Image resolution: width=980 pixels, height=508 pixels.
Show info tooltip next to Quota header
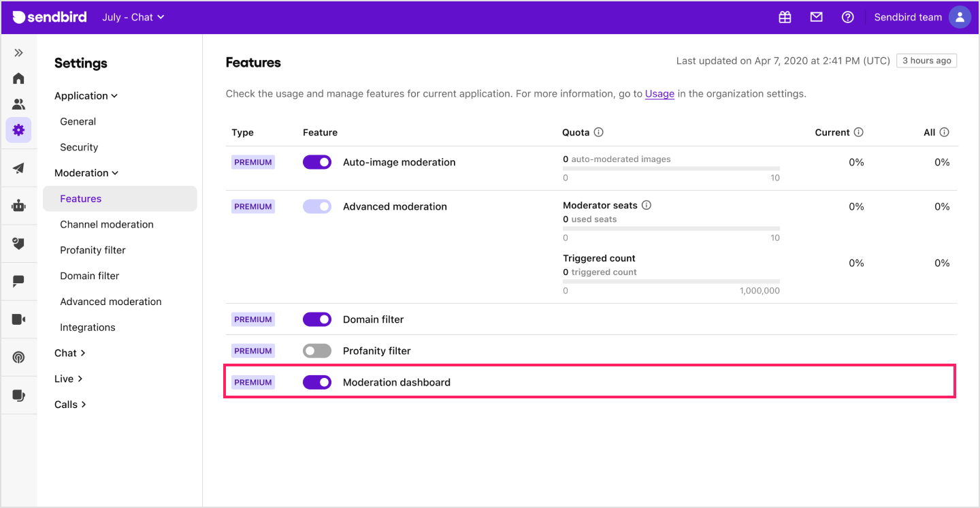[x=598, y=132]
